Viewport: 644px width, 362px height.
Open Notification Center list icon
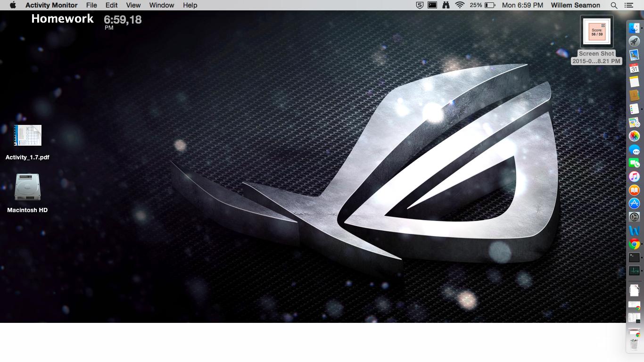(x=628, y=5)
